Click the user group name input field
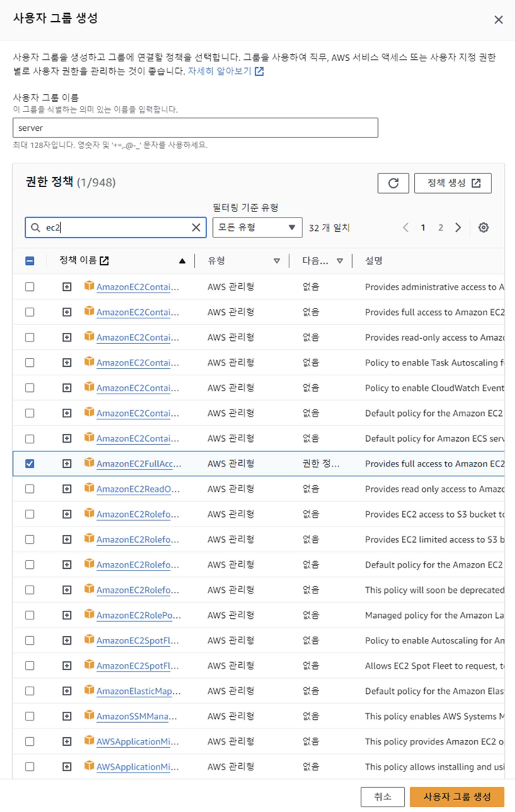Viewport: 515px width, 812px height. pos(195,128)
